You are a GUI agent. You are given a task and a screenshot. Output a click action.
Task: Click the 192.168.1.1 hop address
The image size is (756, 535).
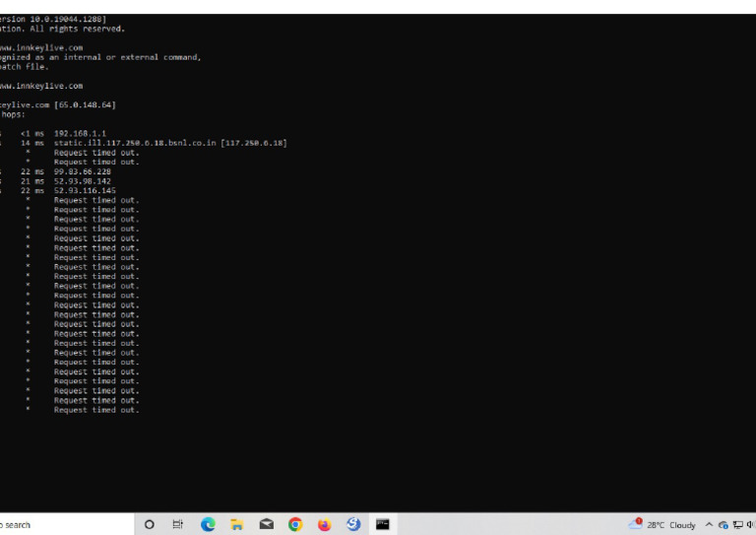click(80, 134)
